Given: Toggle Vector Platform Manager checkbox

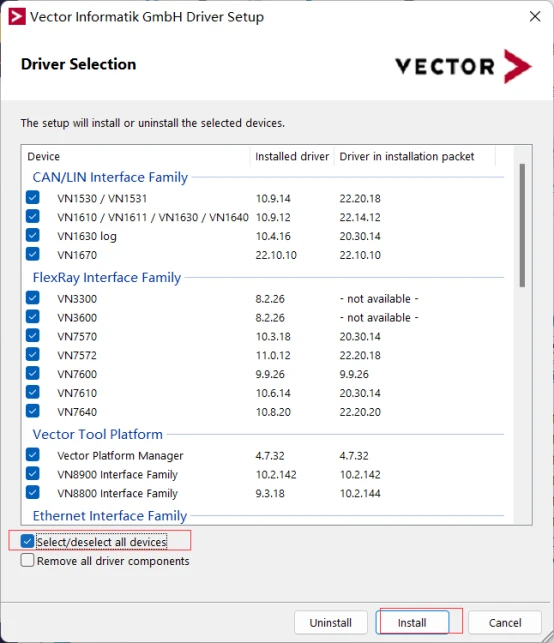Looking at the screenshot, I should tap(33, 455).
